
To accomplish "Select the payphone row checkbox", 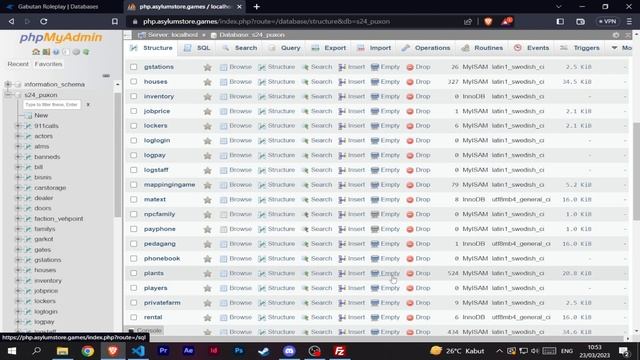I will 133,229.
